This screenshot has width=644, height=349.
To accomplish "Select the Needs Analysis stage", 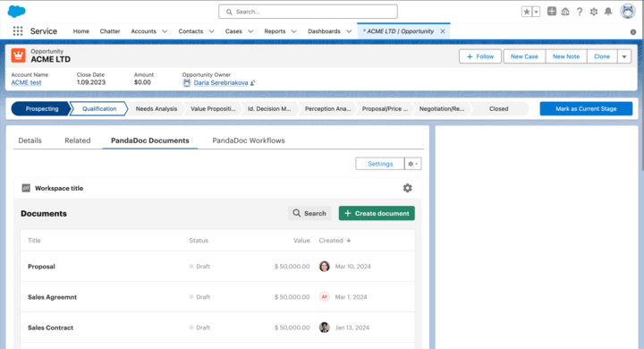I will pyautogui.click(x=157, y=109).
